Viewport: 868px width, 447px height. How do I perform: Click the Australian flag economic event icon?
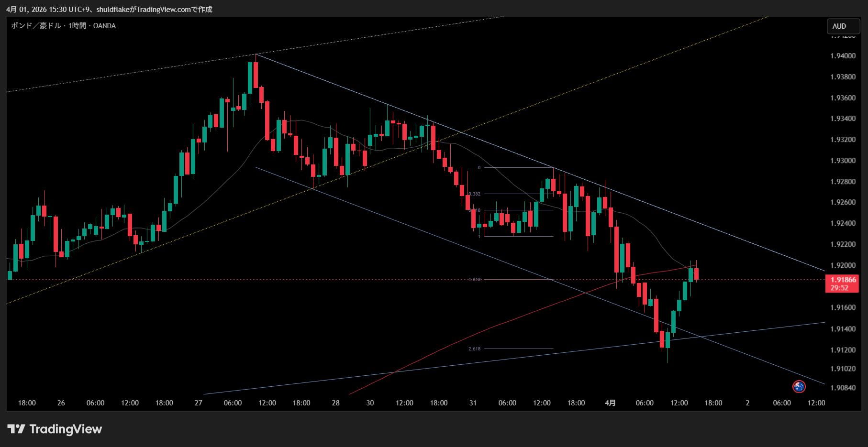click(799, 386)
